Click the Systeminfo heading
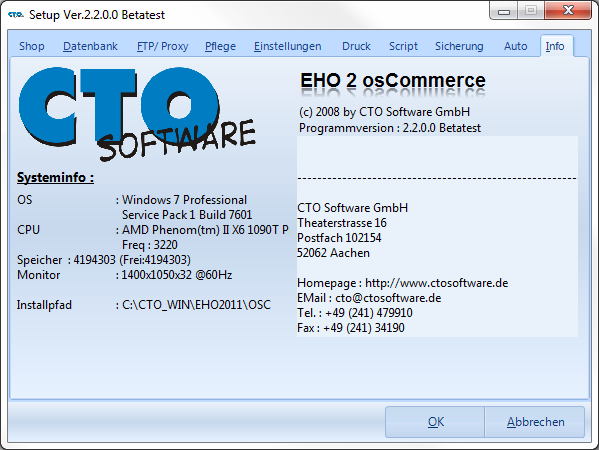 (x=55, y=177)
